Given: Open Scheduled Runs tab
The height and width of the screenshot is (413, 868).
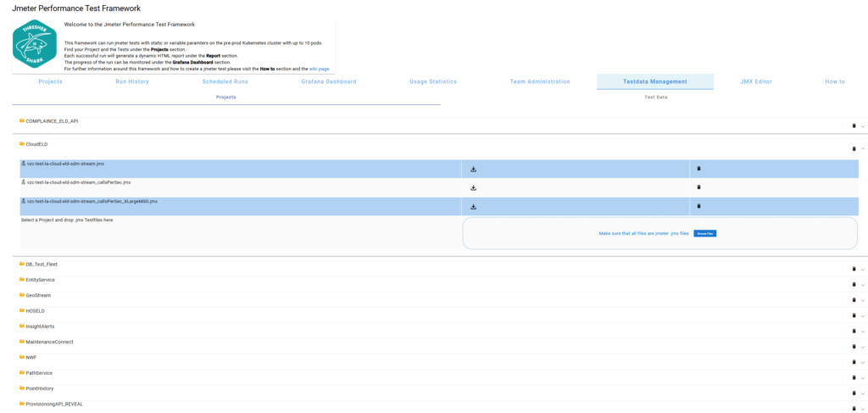Looking at the screenshot, I should tap(225, 82).
